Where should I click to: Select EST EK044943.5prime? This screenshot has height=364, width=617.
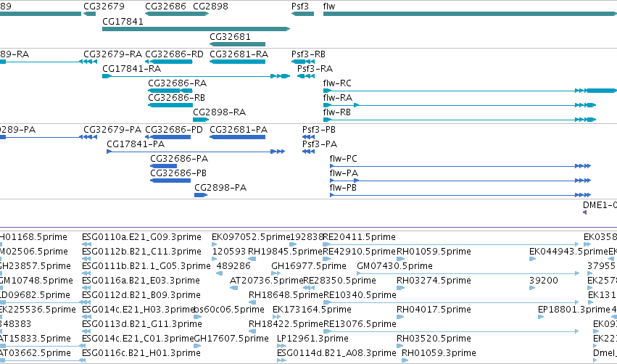click(x=568, y=252)
